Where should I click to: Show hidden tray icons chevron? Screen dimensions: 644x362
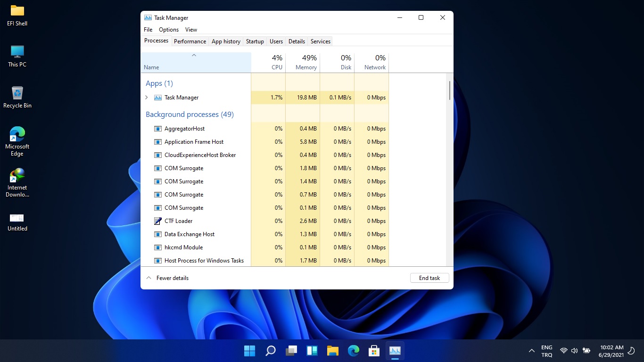tap(532, 351)
